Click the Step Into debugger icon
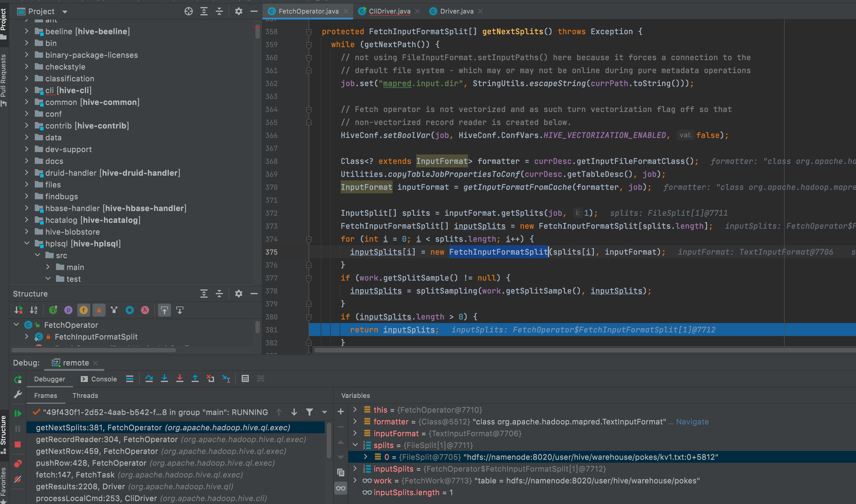Screen dimensions: 856x504 pyautogui.click(x=164, y=379)
